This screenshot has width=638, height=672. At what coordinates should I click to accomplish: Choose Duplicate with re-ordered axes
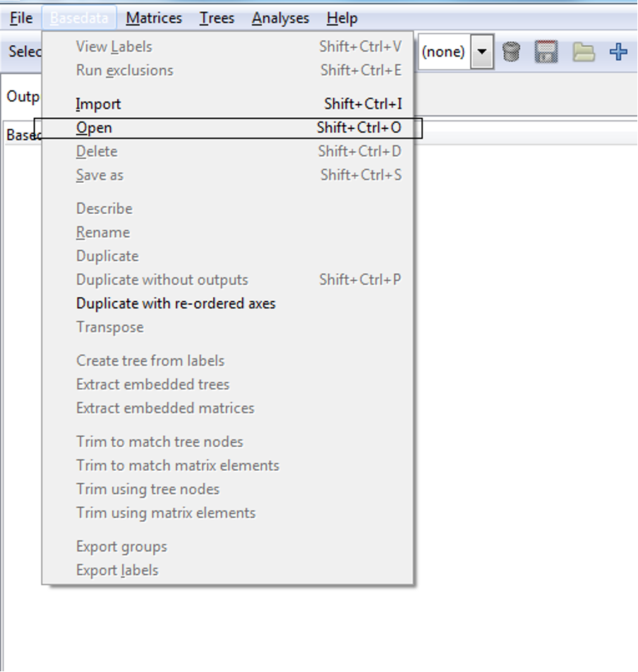(176, 304)
